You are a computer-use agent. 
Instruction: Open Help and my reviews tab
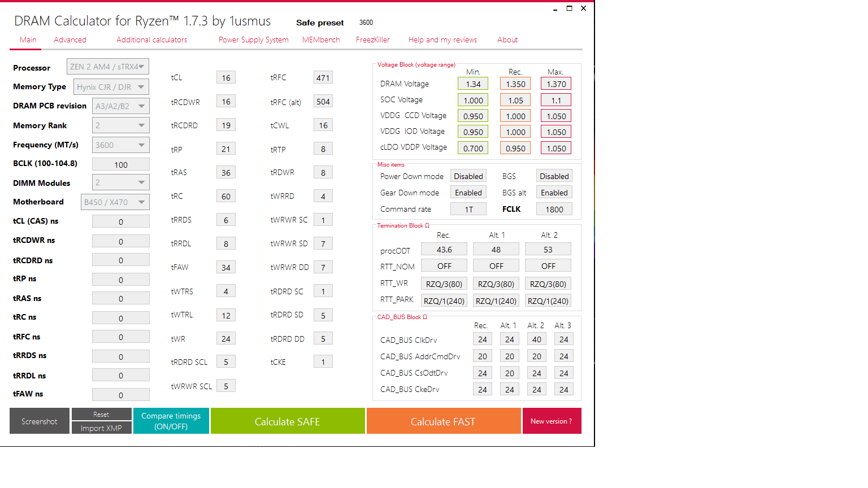pos(442,40)
